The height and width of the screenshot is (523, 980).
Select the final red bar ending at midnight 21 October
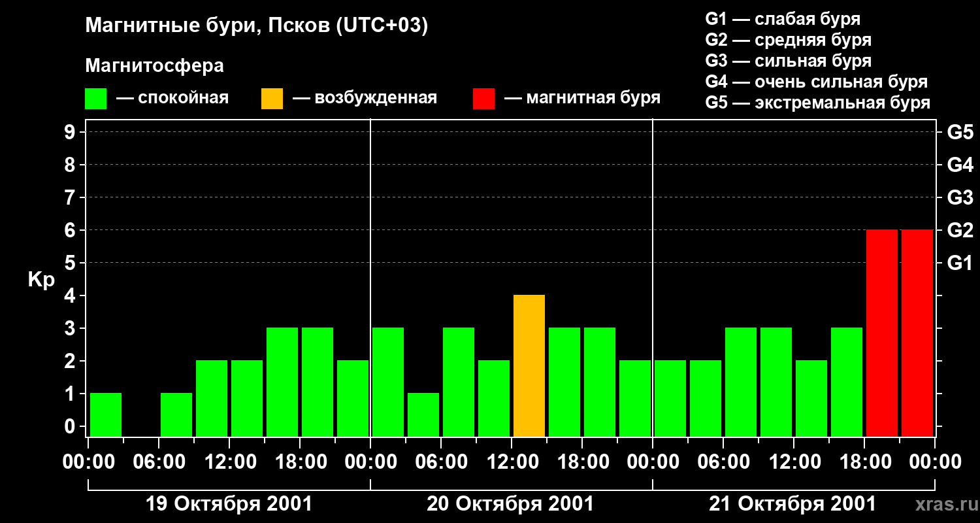click(917, 333)
